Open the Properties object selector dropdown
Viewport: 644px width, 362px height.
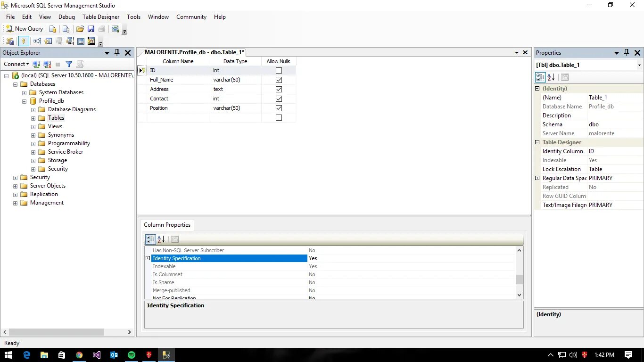(639, 65)
